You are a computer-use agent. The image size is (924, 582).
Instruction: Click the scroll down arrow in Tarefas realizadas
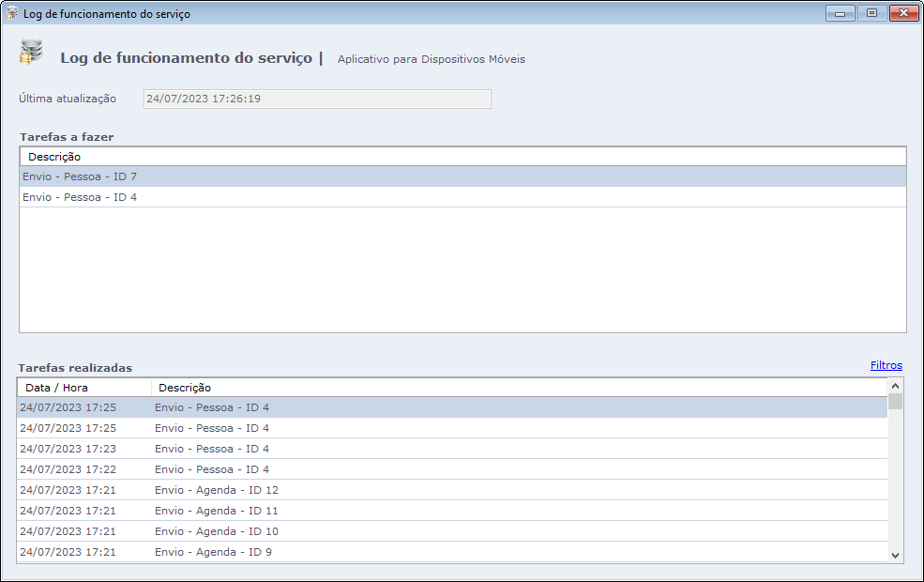(x=895, y=555)
